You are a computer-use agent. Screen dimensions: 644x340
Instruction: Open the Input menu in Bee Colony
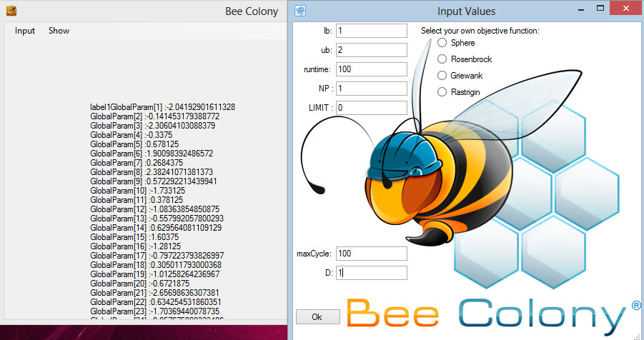pyautogui.click(x=25, y=31)
